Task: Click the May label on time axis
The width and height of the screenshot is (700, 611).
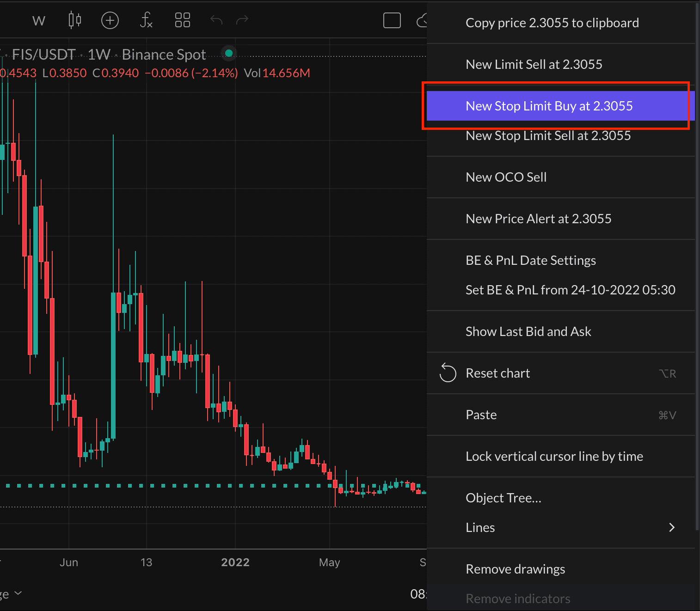Action: [x=330, y=562]
